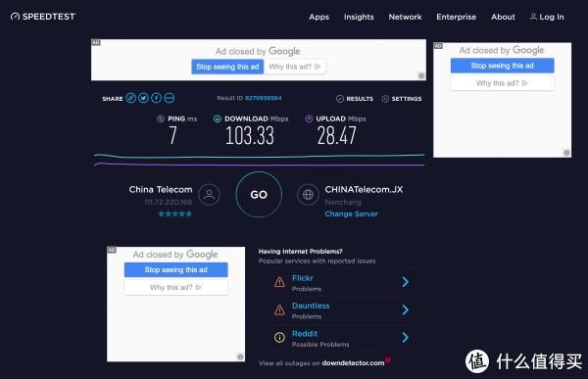Click Flickr warning triangle icon
This screenshot has width=588, height=379.
click(x=279, y=282)
